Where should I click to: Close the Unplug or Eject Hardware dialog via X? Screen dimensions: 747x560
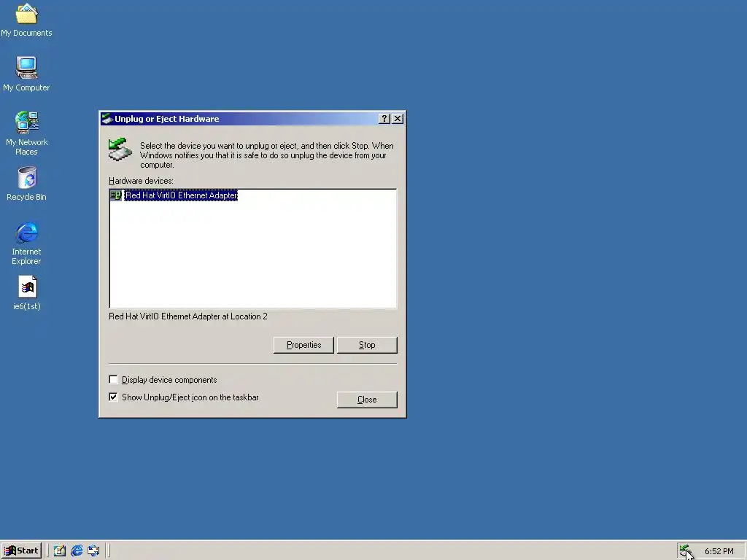[398, 119]
